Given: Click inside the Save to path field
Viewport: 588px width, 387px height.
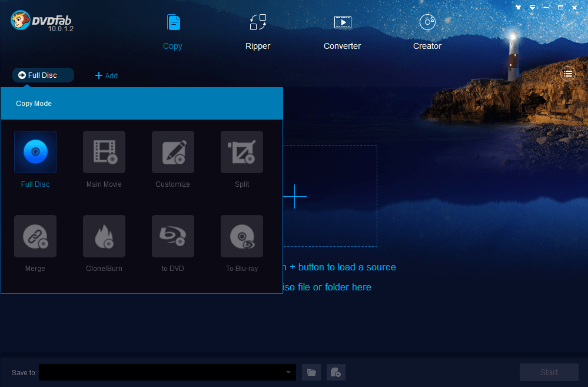Looking at the screenshot, I should [165, 372].
